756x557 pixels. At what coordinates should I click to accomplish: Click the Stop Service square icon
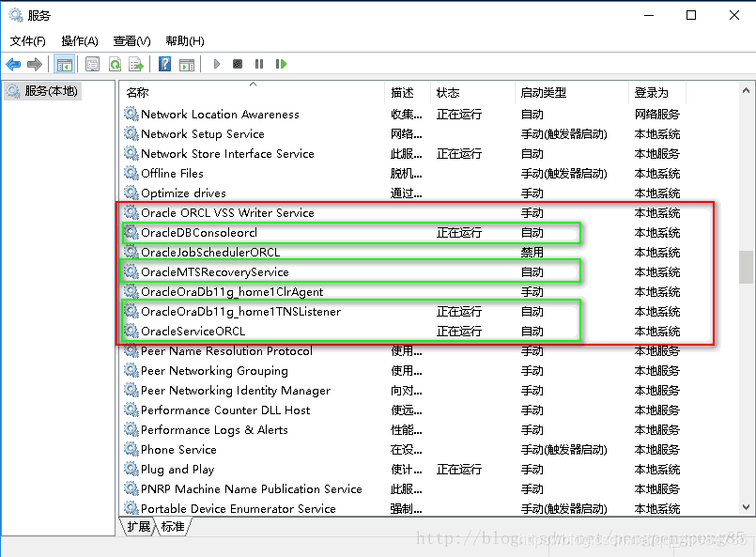[x=238, y=64]
